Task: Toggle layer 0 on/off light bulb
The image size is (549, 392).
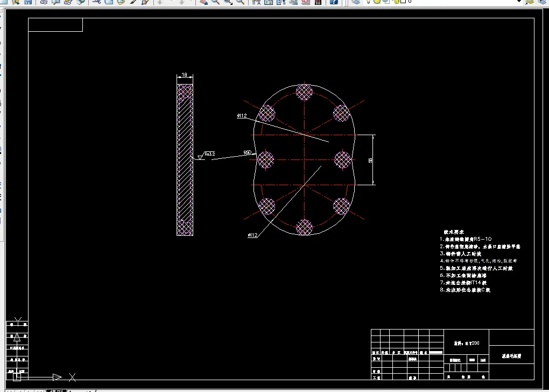Action: pyautogui.click(x=368, y=2)
